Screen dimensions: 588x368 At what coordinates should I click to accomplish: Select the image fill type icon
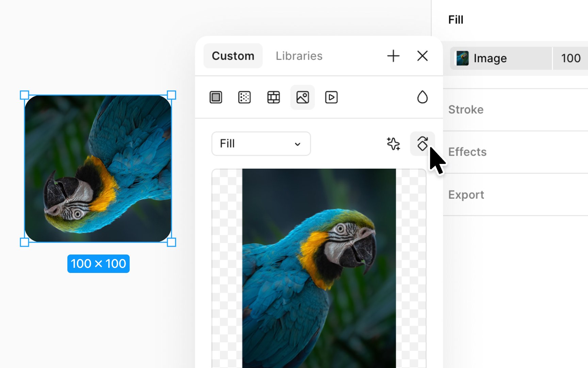point(303,97)
